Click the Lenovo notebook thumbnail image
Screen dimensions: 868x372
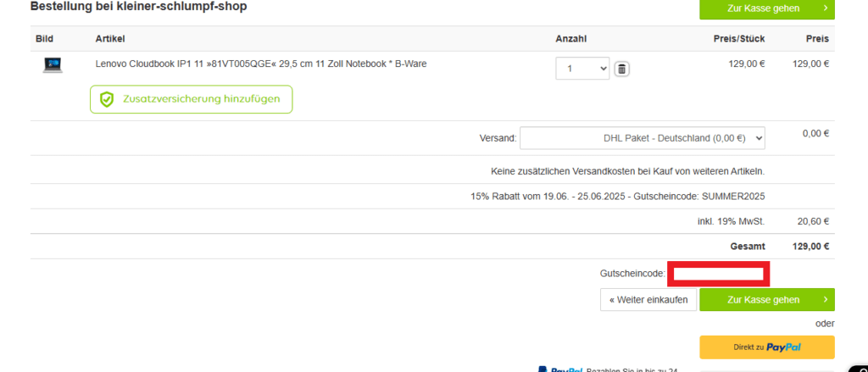tap(53, 65)
